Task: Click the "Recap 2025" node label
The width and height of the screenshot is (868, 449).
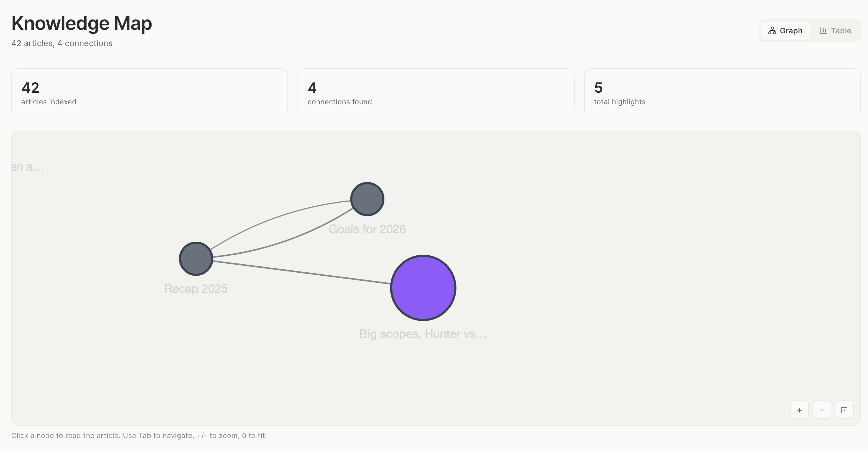Action: [x=196, y=289]
